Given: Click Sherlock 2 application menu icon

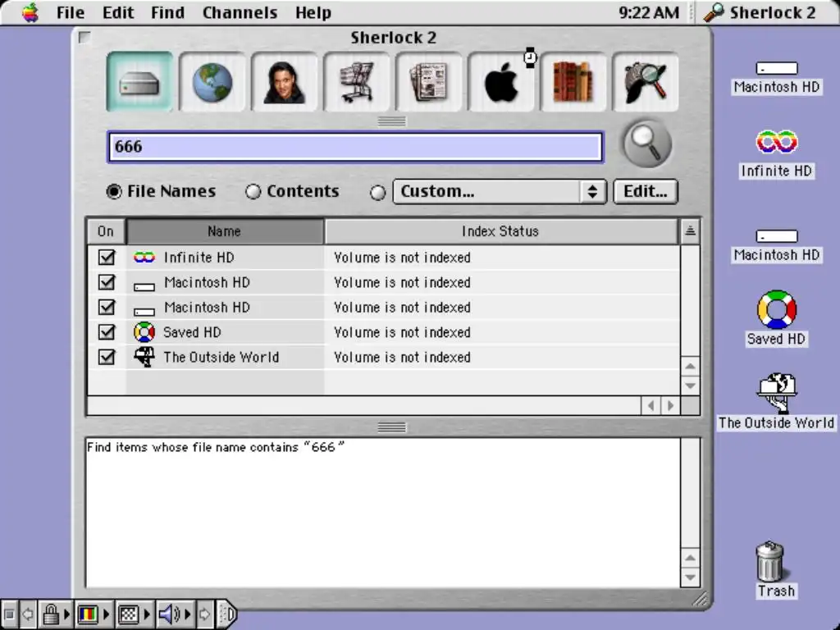Looking at the screenshot, I should click(714, 12).
